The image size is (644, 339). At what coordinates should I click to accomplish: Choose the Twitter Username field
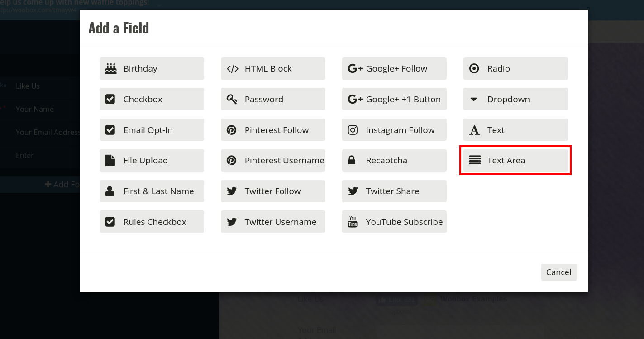coord(273,222)
